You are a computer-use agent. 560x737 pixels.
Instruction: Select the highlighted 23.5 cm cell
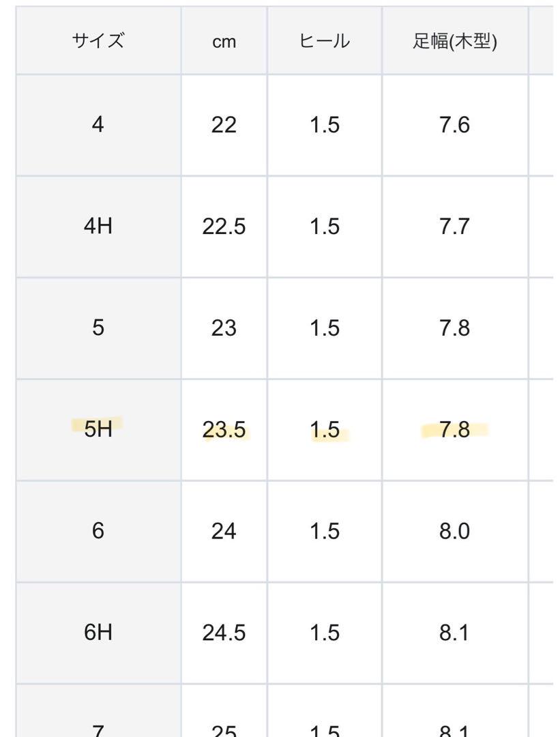[x=224, y=430]
